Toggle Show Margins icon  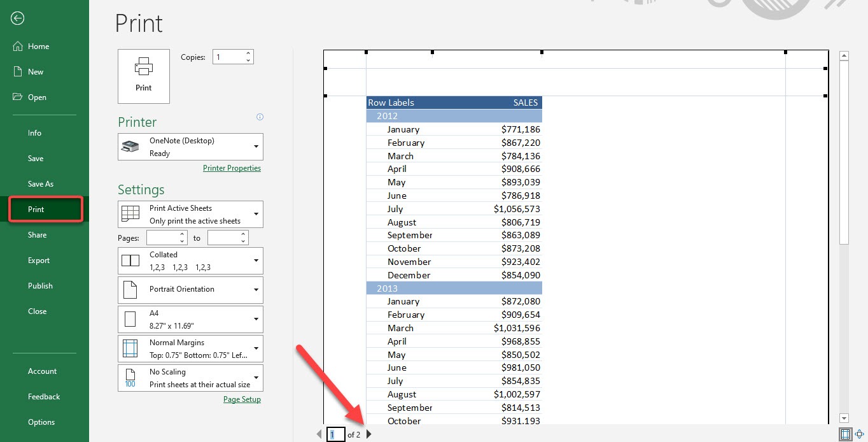tap(845, 434)
